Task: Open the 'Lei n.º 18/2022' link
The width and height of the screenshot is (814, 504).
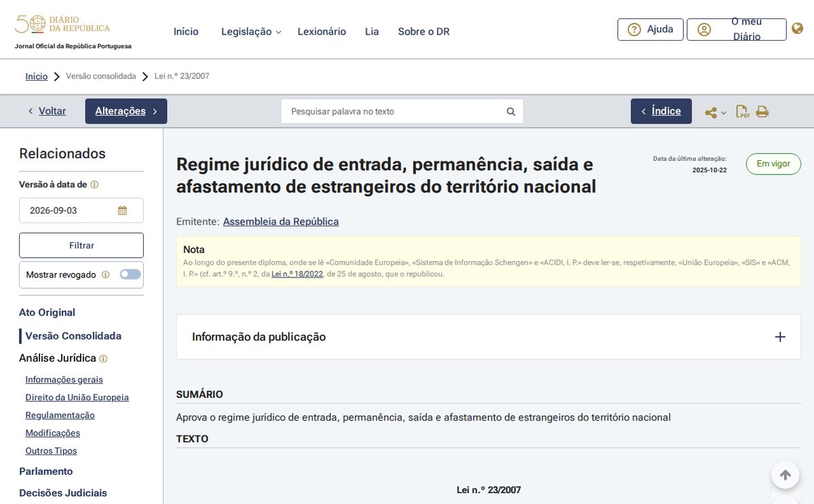Action: 297,274
